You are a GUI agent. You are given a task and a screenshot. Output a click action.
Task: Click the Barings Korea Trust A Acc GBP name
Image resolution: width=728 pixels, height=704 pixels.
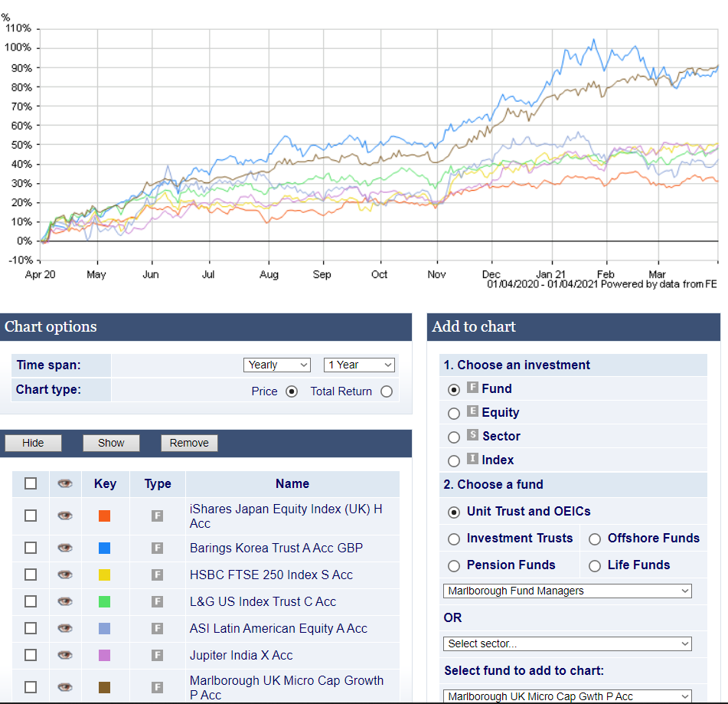point(276,548)
